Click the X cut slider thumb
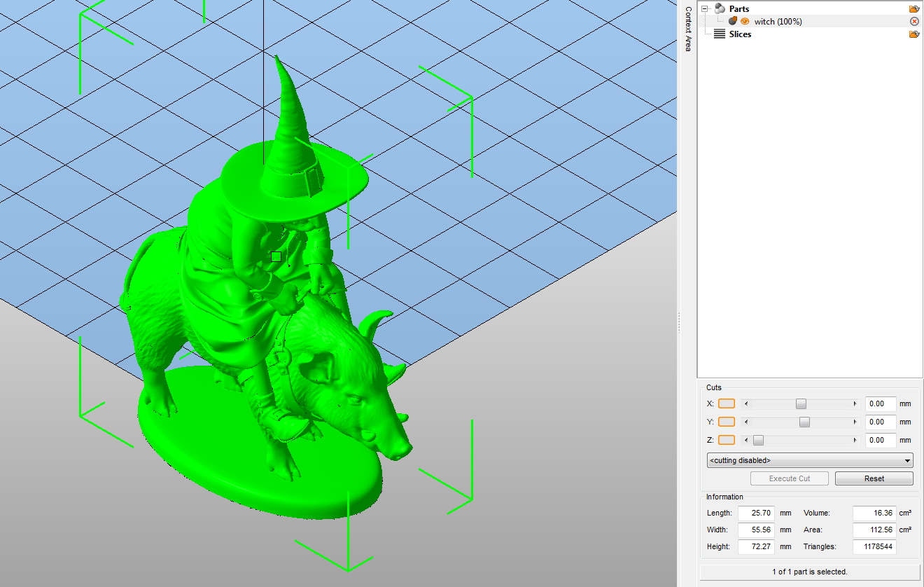Image resolution: width=924 pixels, height=587 pixels. tap(801, 404)
